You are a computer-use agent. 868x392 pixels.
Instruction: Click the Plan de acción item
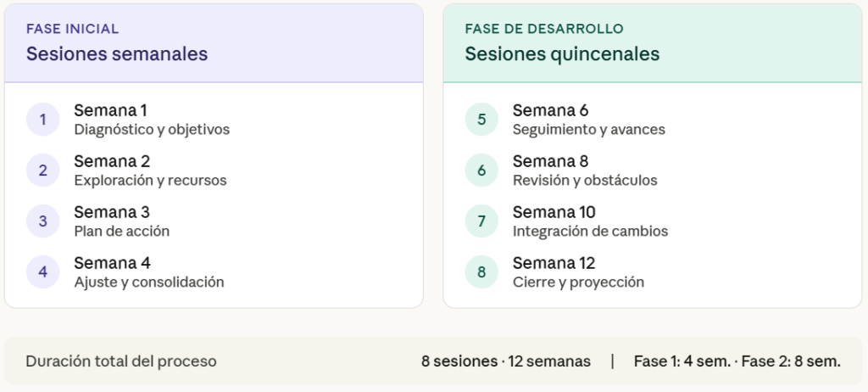122,232
